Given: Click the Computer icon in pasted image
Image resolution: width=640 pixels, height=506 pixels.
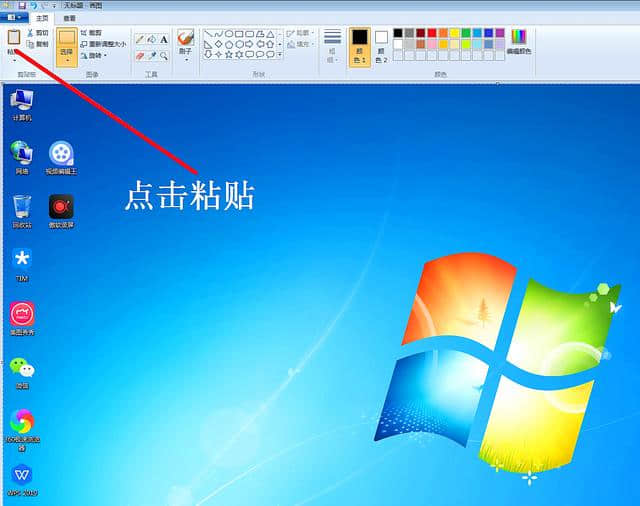Looking at the screenshot, I should point(22,105).
